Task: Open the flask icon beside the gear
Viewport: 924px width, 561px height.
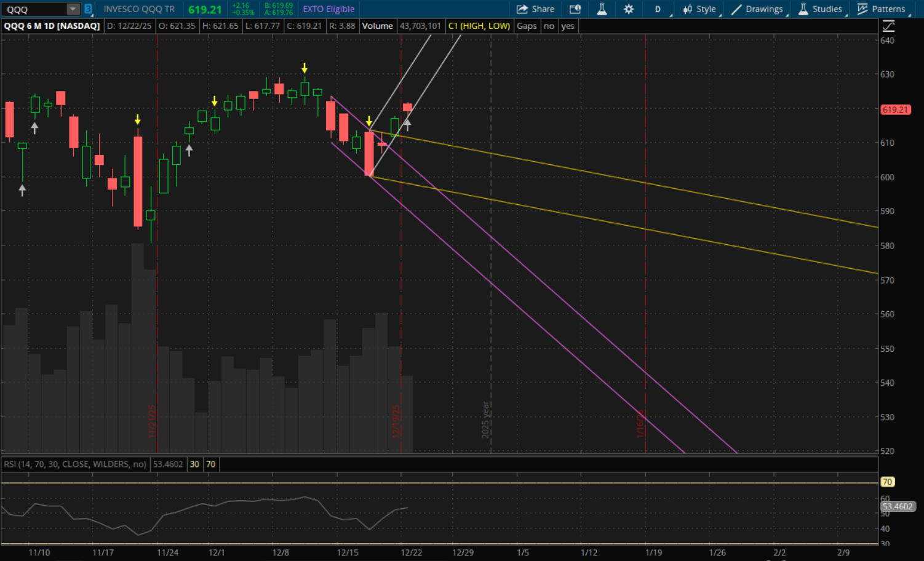Action: click(x=602, y=9)
